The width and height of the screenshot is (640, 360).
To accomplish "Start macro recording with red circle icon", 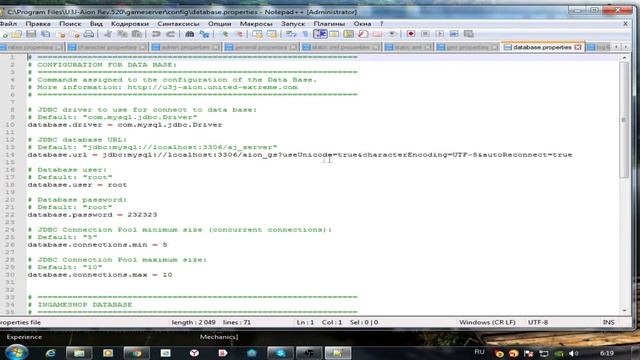I will coord(411,34).
